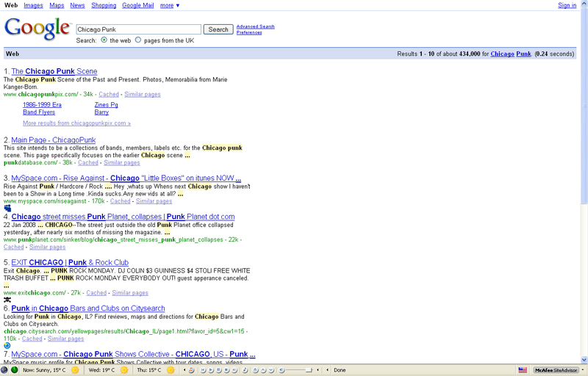Viewport: 588px width, 376px height.
Task: Open 'Barry' sitelink
Action: click(101, 112)
